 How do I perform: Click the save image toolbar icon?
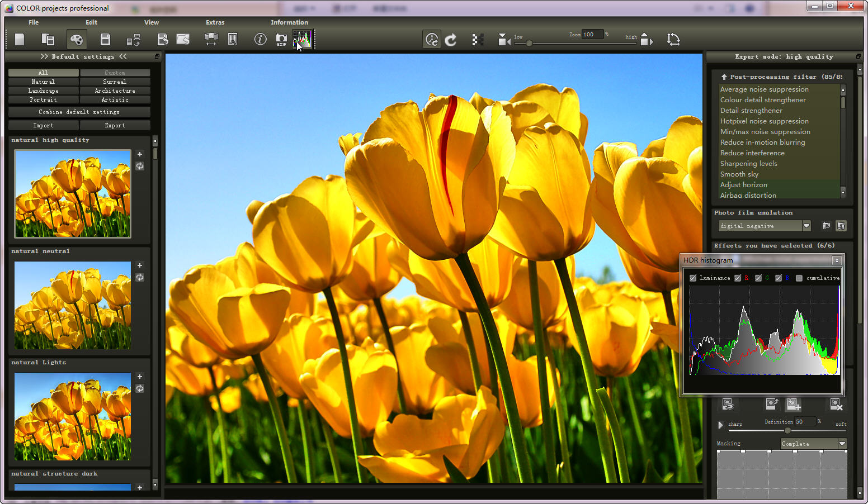[105, 39]
